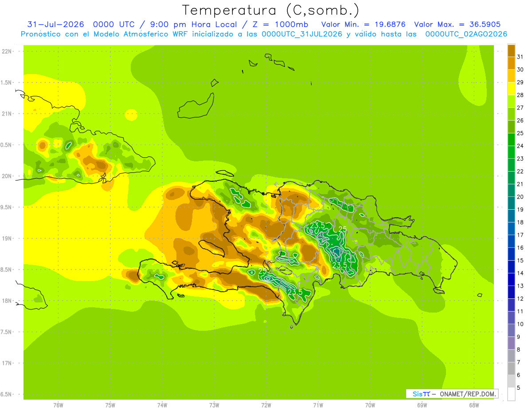Click the valid-until time "0000UTC_02AGO2026"

point(466,34)
